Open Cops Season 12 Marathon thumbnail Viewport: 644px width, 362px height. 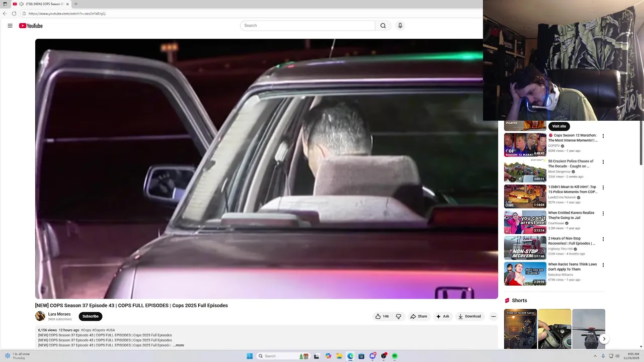point(525,145)
